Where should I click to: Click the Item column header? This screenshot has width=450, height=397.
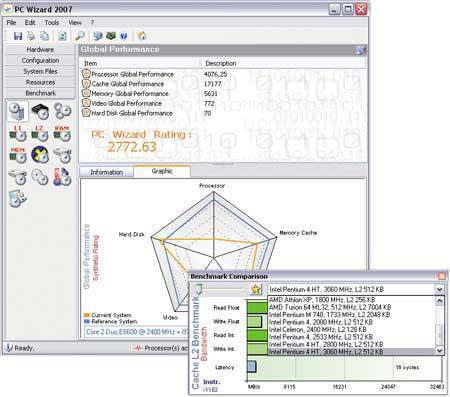(x=140, y=63)
